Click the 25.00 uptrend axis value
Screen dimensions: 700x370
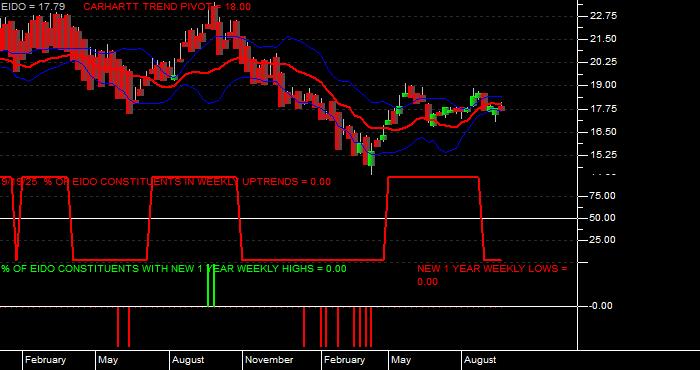(603, 240)
